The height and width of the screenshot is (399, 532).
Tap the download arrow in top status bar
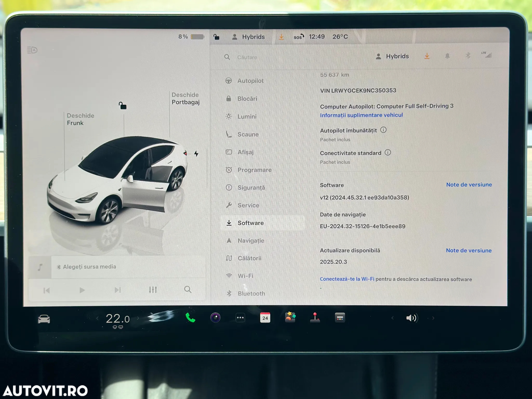tap(281, 37)
